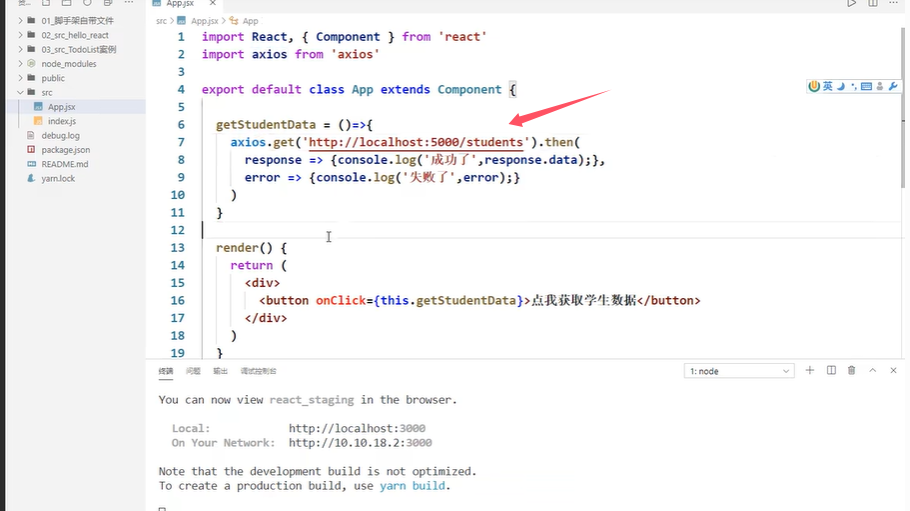The image size is (910, 511).
Task: Maximize the terminal panel with the chevron
Action: (872, 370)
